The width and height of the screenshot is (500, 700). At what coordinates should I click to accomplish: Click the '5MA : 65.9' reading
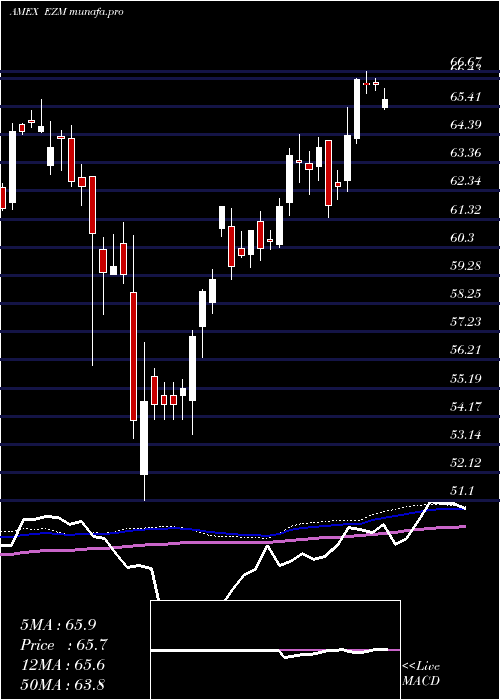58,625
